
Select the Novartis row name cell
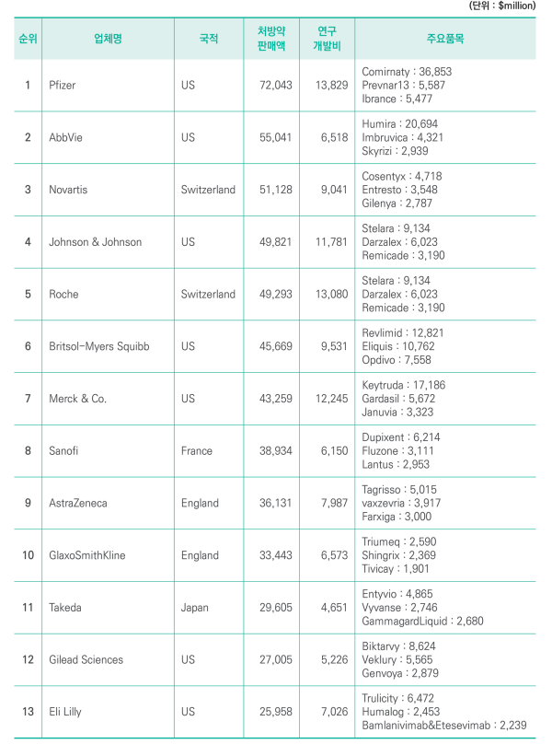[x=70, y=190]
